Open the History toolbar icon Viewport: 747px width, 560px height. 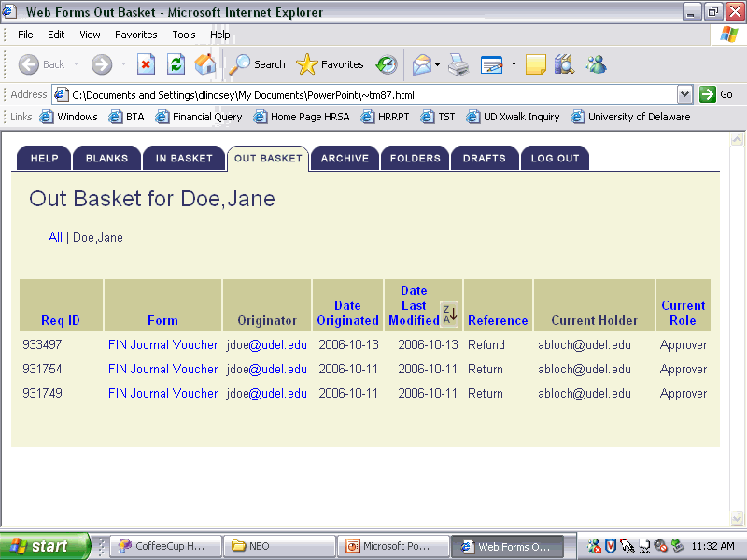click(387, 64)
